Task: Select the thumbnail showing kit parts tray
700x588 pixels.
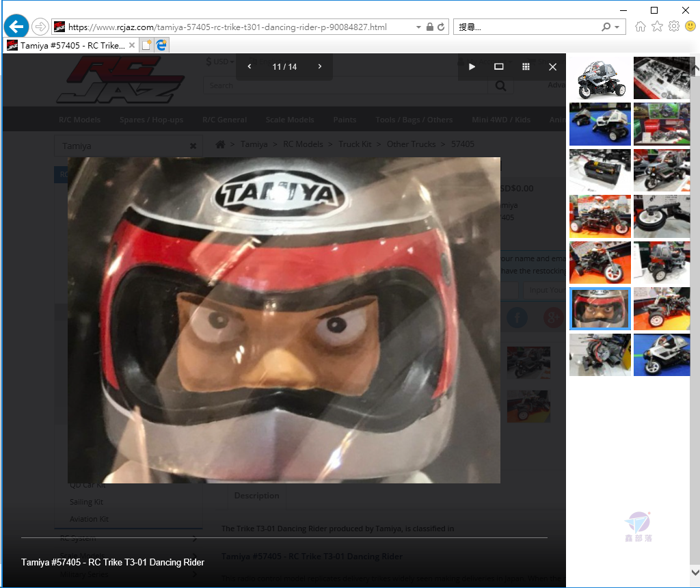Action: pos(662,78)
